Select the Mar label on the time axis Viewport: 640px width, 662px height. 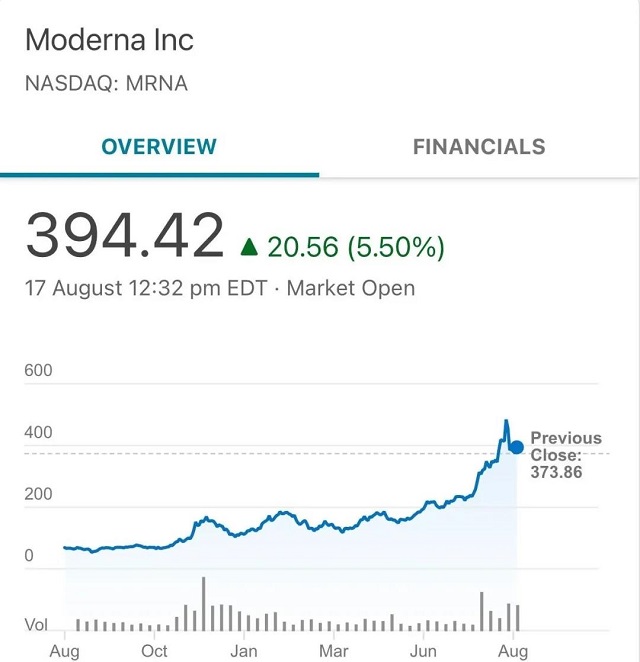(333, 650)
